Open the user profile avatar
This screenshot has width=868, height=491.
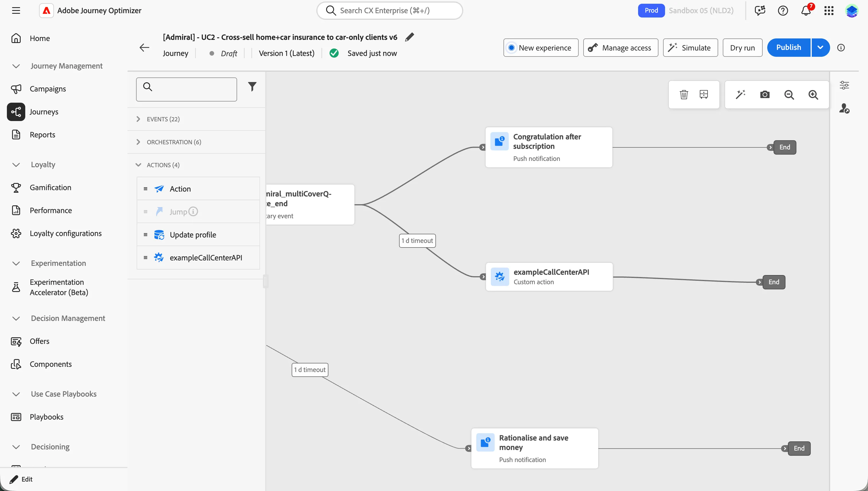point(852,10)
